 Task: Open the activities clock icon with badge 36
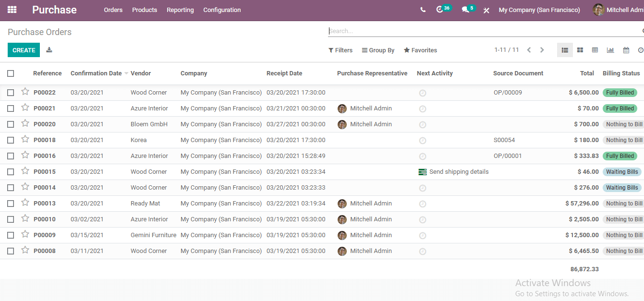pos(439,10)
